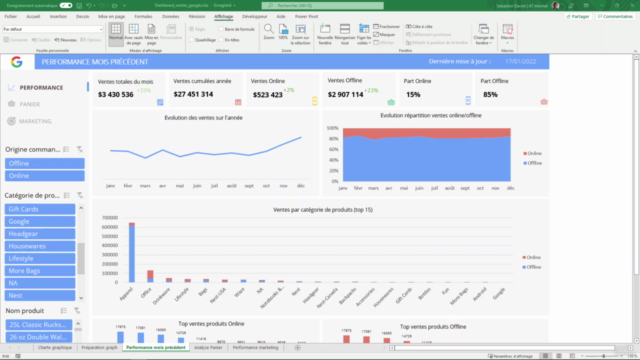The image size is (640, 360).
Task: Tick the Quadrillage checkbox
Action: tap(191, 40)
